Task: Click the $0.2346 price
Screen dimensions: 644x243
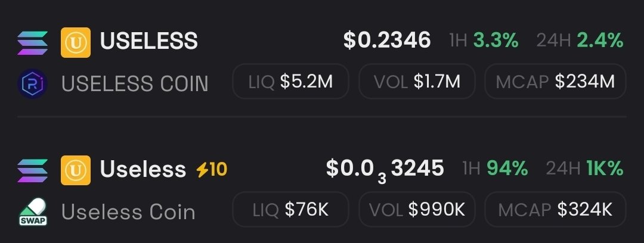Action: (x=387, y=40)
